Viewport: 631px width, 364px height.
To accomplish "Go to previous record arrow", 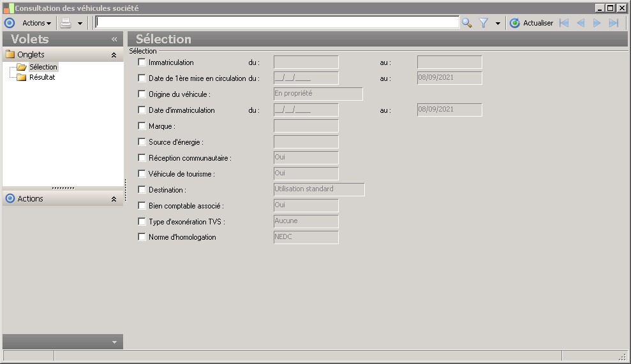I will click(x=581, y=23).
